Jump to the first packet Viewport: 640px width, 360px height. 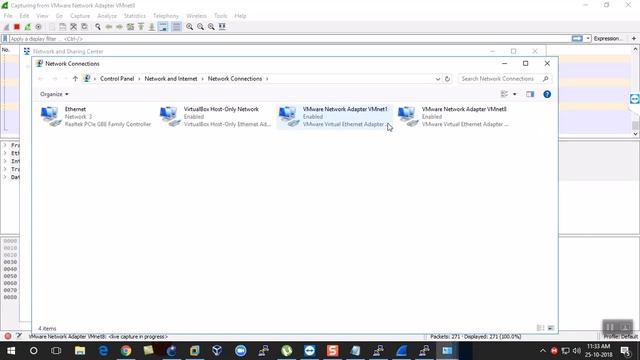coord(141,27)
